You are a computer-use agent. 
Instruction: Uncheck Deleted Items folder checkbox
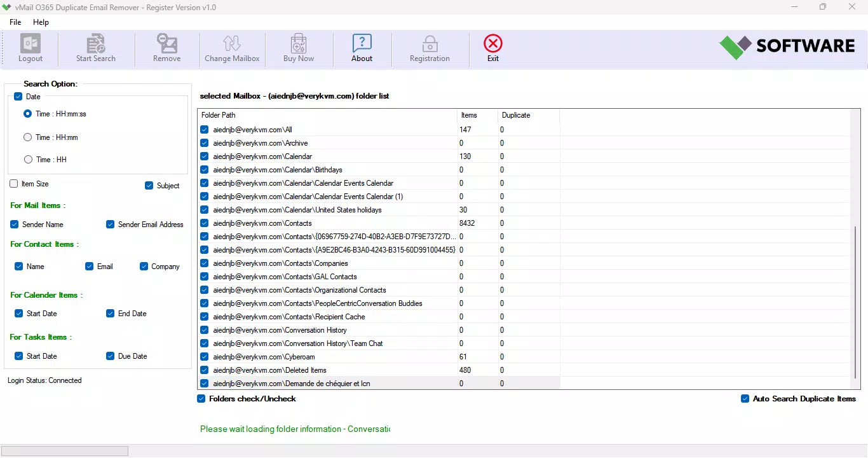coord(204,370)
